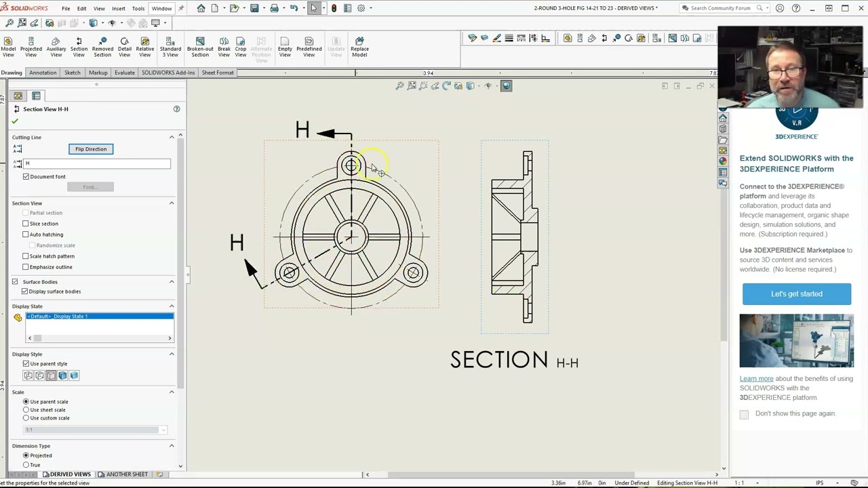Follow the Learn more link
The image size is (868, 488).
(x=756, y=379)
